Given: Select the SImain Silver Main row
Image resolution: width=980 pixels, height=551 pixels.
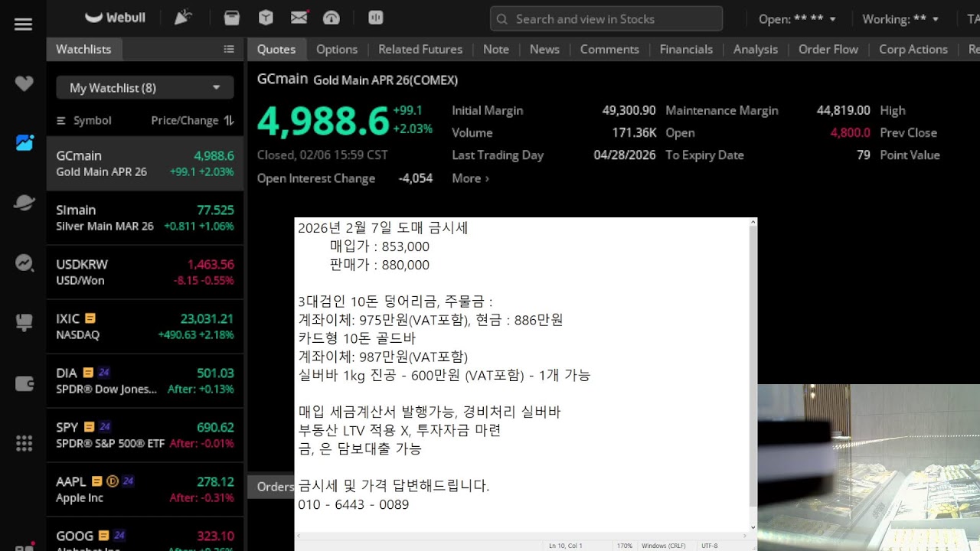Looking at the screenshot, I should (x=145, y=217).
